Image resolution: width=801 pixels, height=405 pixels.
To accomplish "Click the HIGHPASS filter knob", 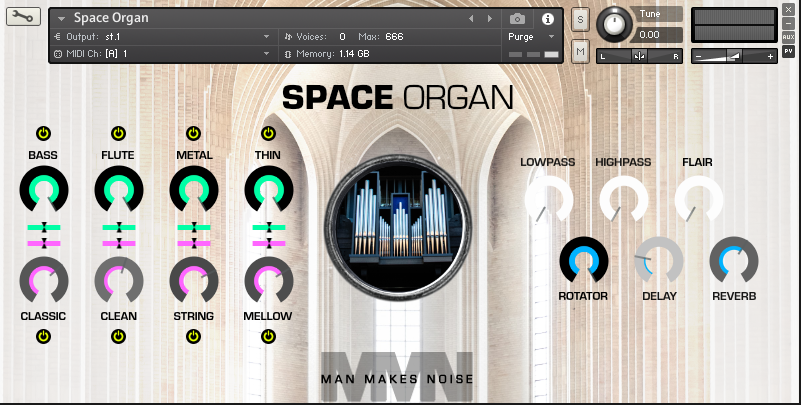I will [x=624, y=199].
